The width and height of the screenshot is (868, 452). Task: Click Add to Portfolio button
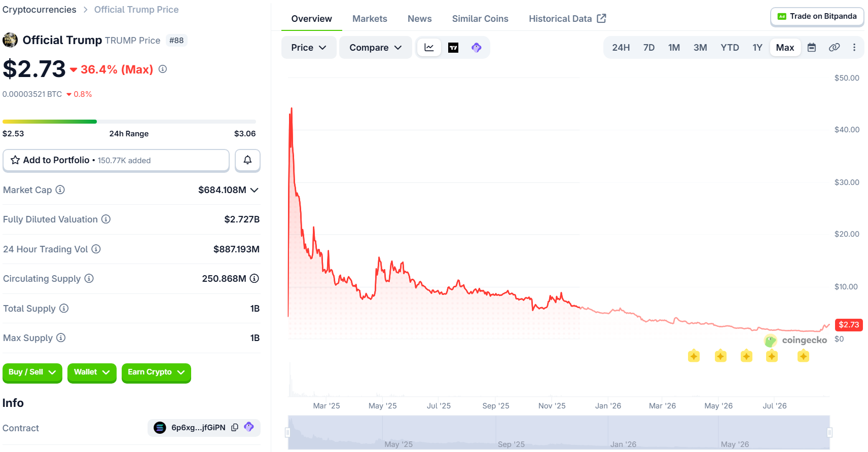(116, 160)
